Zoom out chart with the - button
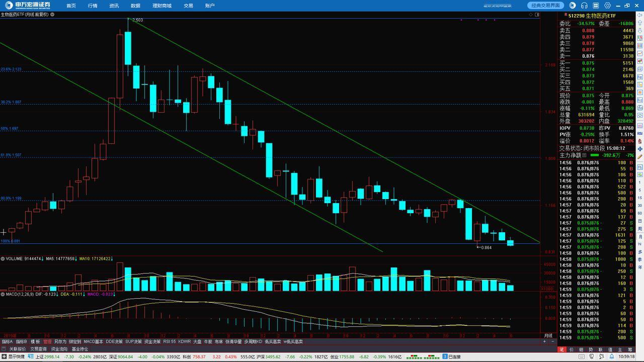The height and width of the screenshot is (362, 644). tap(552, 341)
